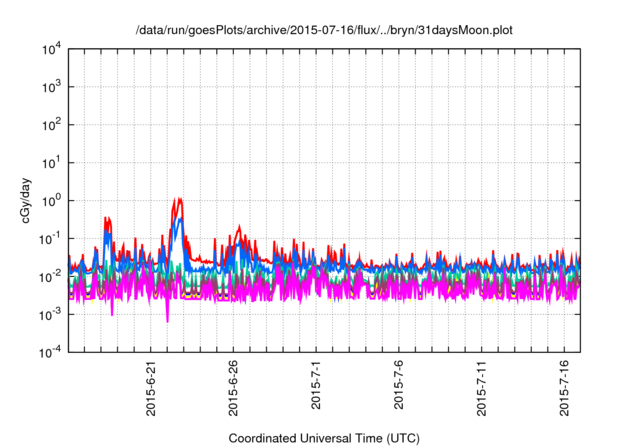The image size is (640, 448).
Task: Click the 10^-4 y-axis tick label
Action: 51,351
